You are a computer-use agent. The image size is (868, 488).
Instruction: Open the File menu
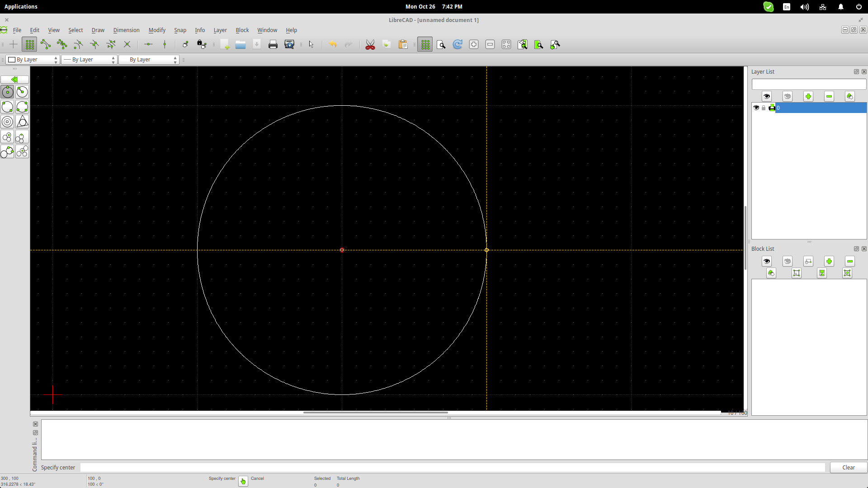pyautogui.click(x=17, y=30)
